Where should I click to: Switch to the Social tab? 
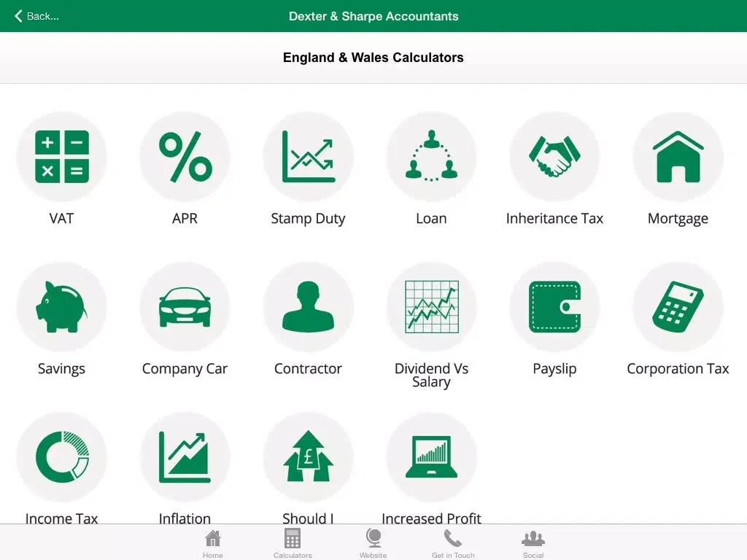click(x=533, y=544)
